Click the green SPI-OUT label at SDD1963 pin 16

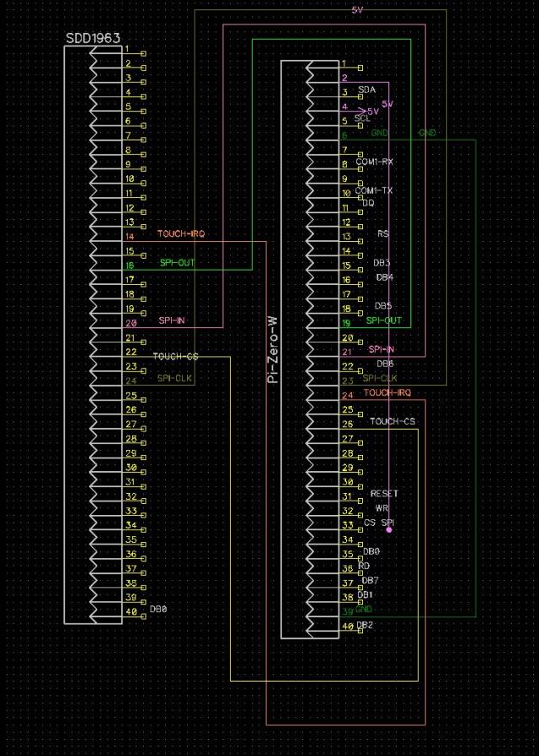coord(178,263)
